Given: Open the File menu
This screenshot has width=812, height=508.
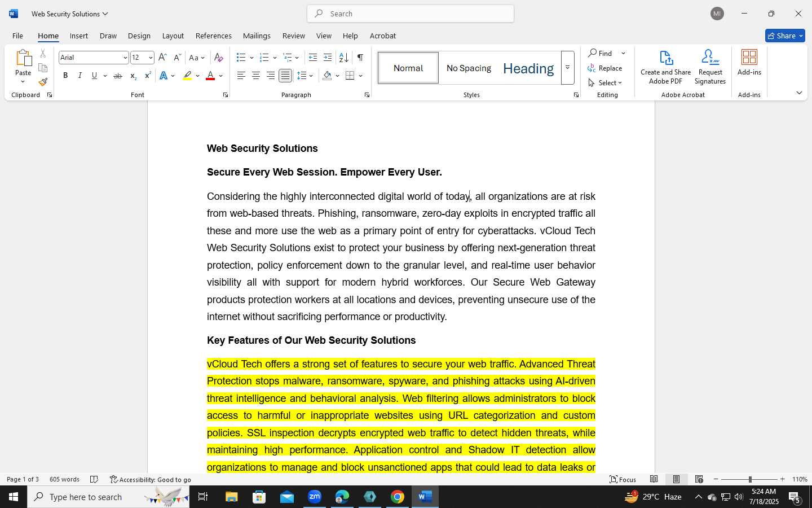Looking at the screenshot, I should click(17, 36).
